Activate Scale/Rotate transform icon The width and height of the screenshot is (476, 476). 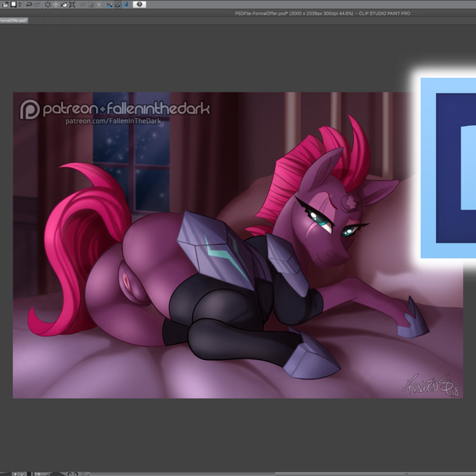(72, 5)
